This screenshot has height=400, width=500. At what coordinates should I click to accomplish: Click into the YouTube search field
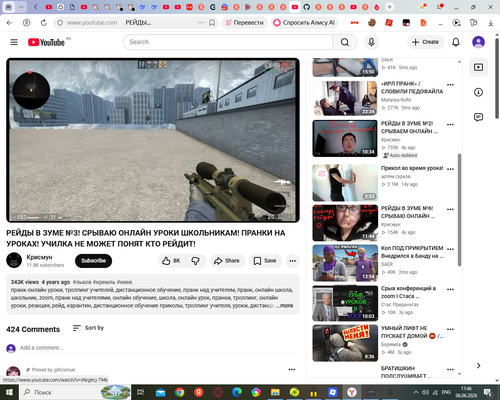pos(228,42)
